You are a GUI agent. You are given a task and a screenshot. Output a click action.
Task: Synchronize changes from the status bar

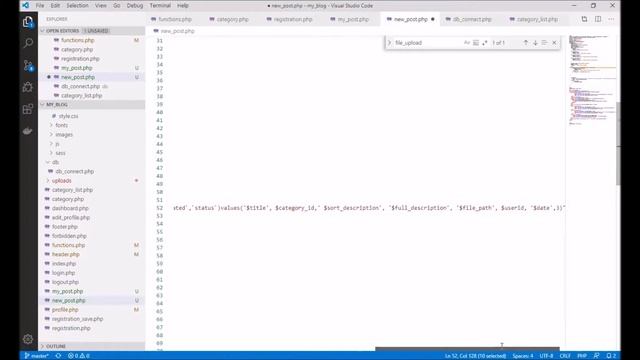(58, 356)
